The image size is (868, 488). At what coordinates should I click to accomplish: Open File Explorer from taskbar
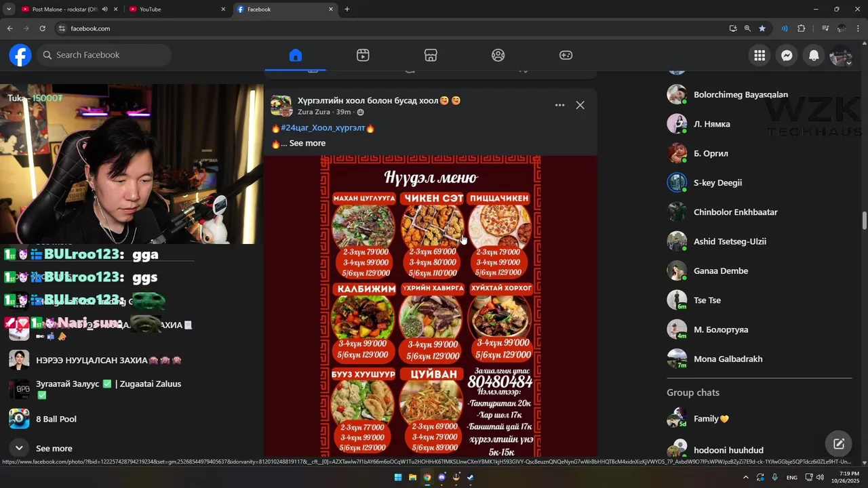(x=412, y=477)
